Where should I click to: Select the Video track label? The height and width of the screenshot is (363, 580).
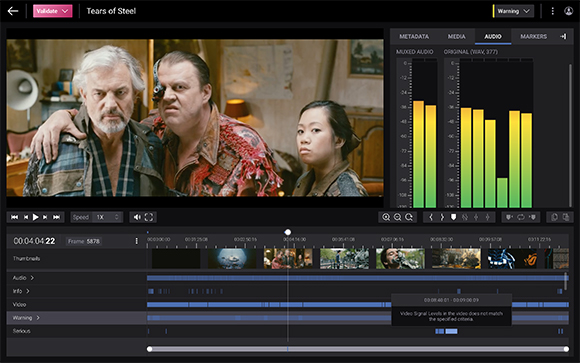click(19, 305)
